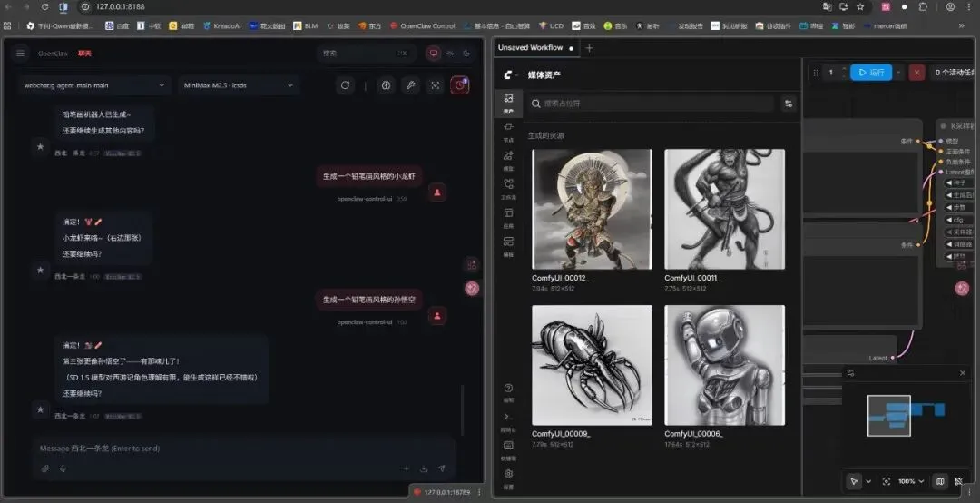Toggle the minimap visibility icon
Viewport: 980px width, 503px height.
click(x=940, y=481)
